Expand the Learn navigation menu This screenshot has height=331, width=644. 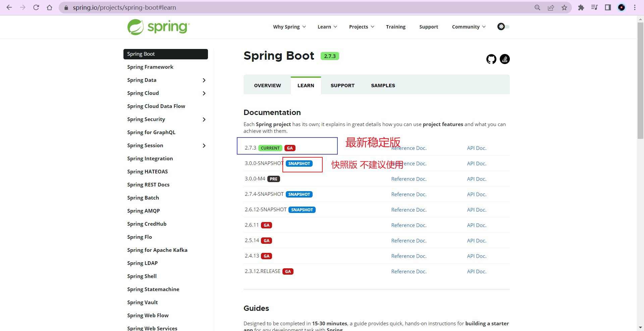coord(327,27)
